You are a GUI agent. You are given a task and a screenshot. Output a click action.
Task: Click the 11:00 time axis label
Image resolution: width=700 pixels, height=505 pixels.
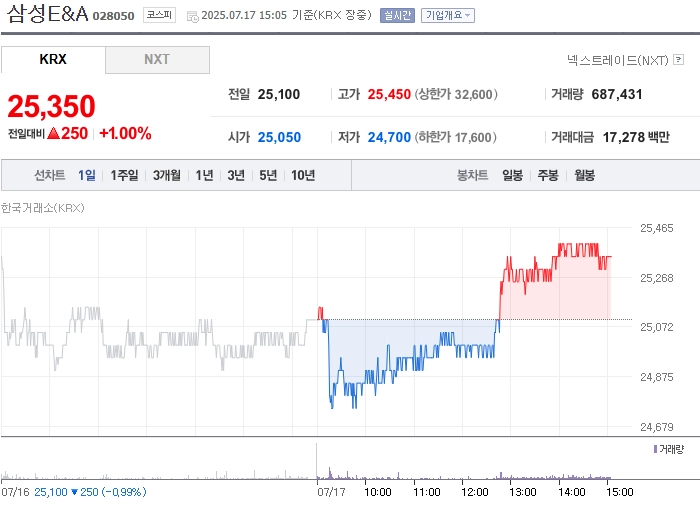click(x=427, y=492)
